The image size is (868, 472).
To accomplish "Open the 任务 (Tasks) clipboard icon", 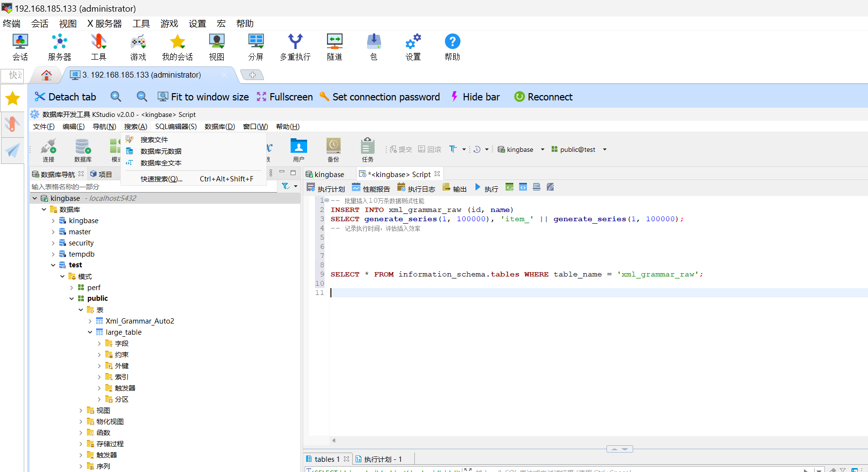I will [367, 149].
